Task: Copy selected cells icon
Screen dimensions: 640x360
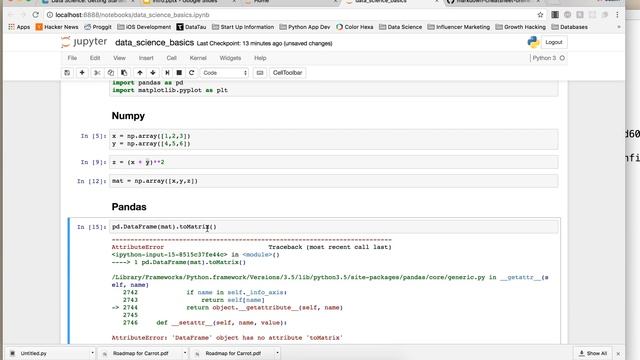Action: point(111,73)
